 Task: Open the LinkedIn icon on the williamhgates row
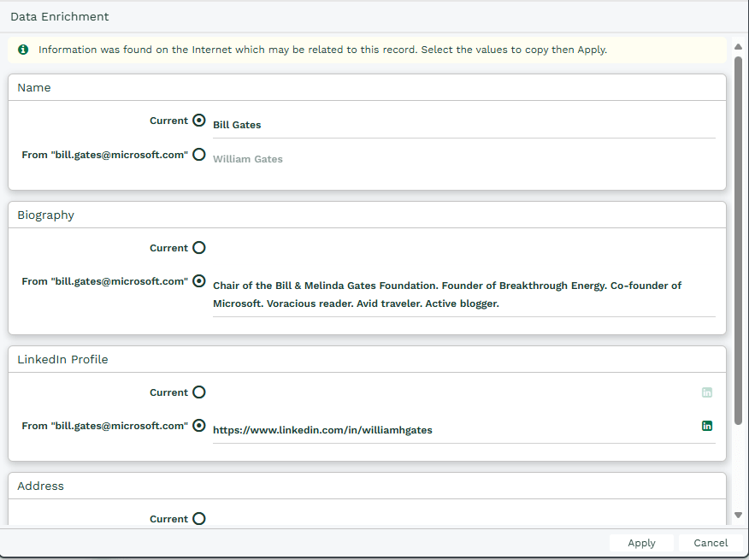[x=707, y=426]
